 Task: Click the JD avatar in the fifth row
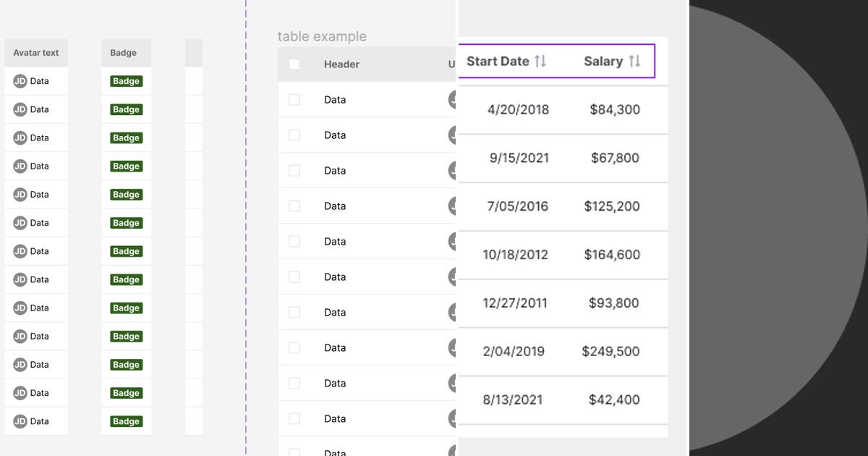click(20, 194)
